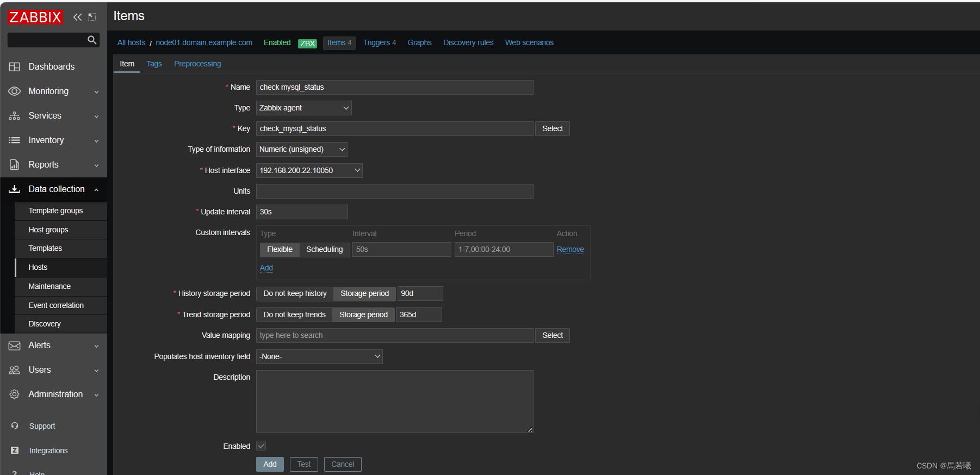Image resolution: width=980 pixels, height=475 pixels.
Task: Expand the Services menu chevron
Action: click(96, 116)
